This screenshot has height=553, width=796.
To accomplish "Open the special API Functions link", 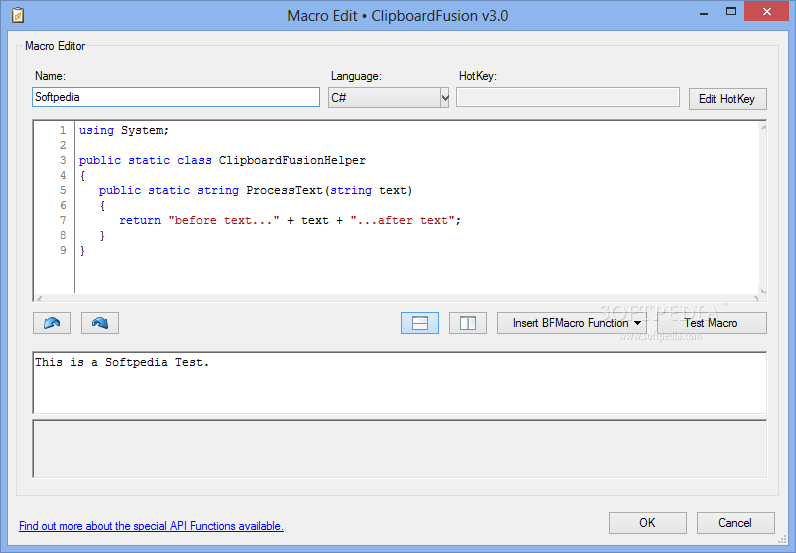I will [x=151, y=526].
